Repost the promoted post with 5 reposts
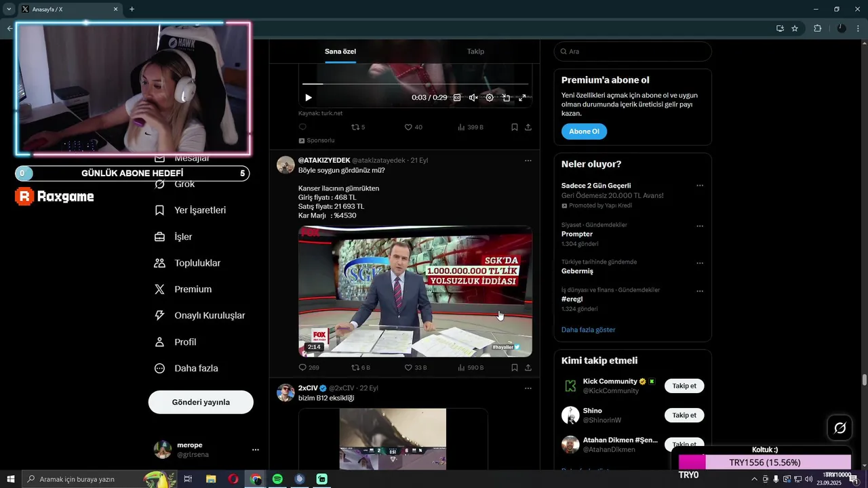Image resolution: width=868 pixels, height=488 pixels. pos(357,127)
